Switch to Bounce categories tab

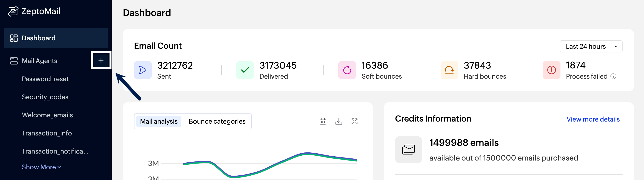click(217, 121)
